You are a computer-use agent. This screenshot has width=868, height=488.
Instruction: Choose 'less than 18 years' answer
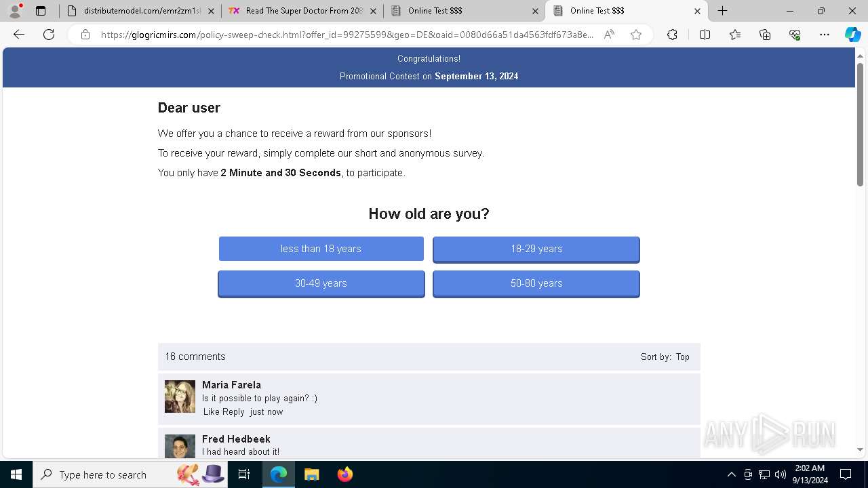[321, 249]
